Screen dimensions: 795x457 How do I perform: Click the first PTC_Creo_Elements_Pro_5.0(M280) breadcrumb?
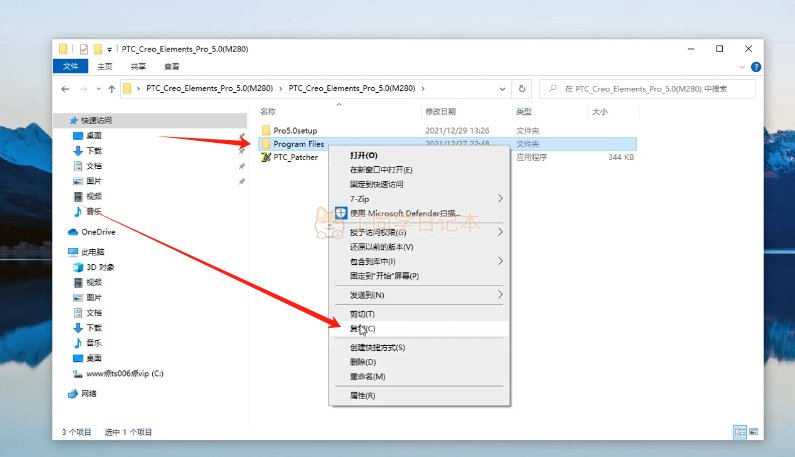click(209, 88)
